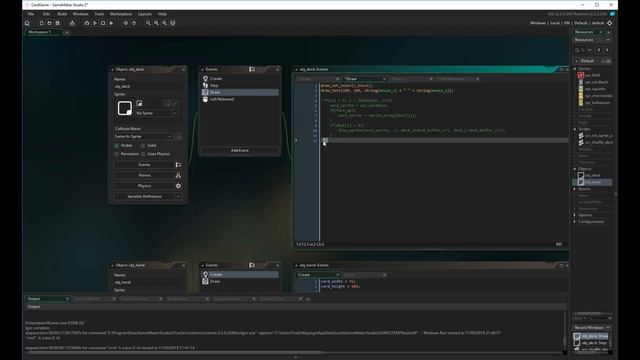640x360 pixels.
Task: Select the Draw event of obj_deck
Action: click(x=240, y=92)
